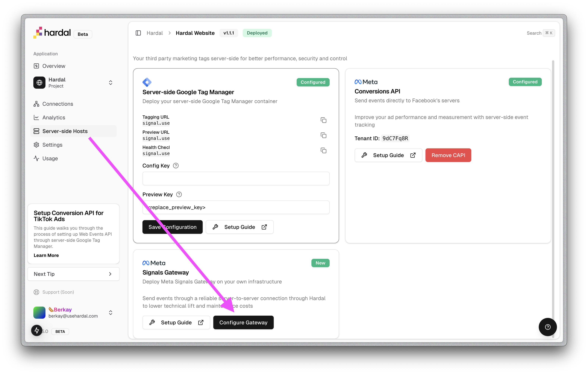Viewport: 588px width, 374px height.
Task: Open the Conversions API Setup Guide
Action: (388, 155)
